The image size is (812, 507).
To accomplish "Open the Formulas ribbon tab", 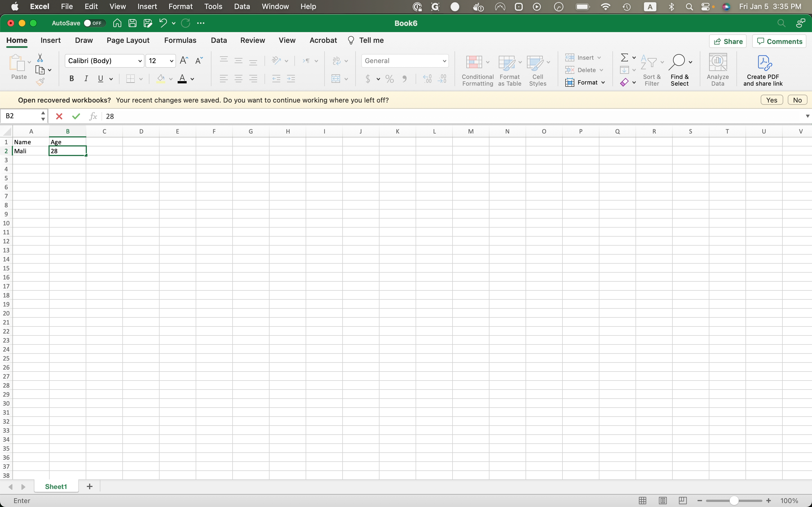I will [x=180, y=41].
